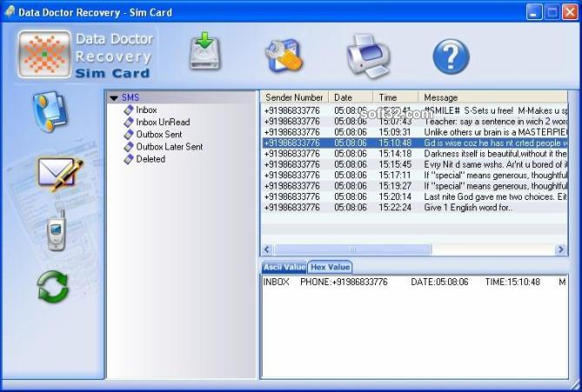582x392 pixels.
Task: Sort by Date column header
Action: [x=351, y=97]
